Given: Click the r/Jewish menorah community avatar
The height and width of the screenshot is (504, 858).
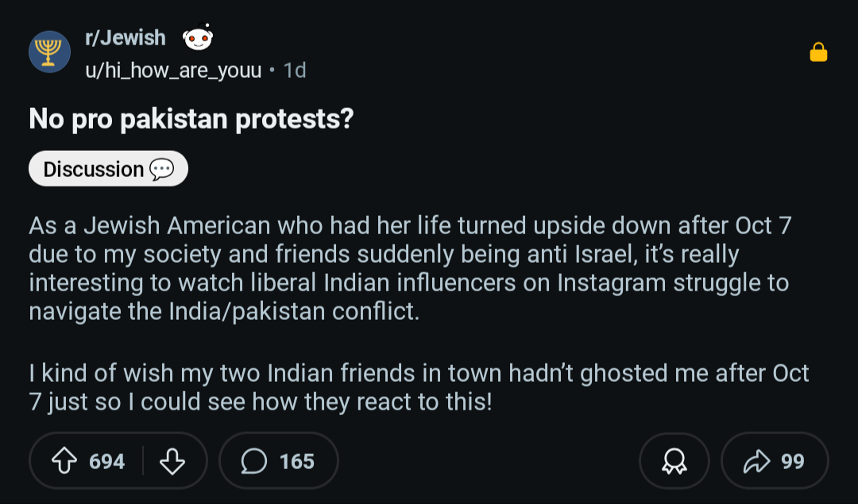Looking at the screenshot, I should (x=49, y=52).
